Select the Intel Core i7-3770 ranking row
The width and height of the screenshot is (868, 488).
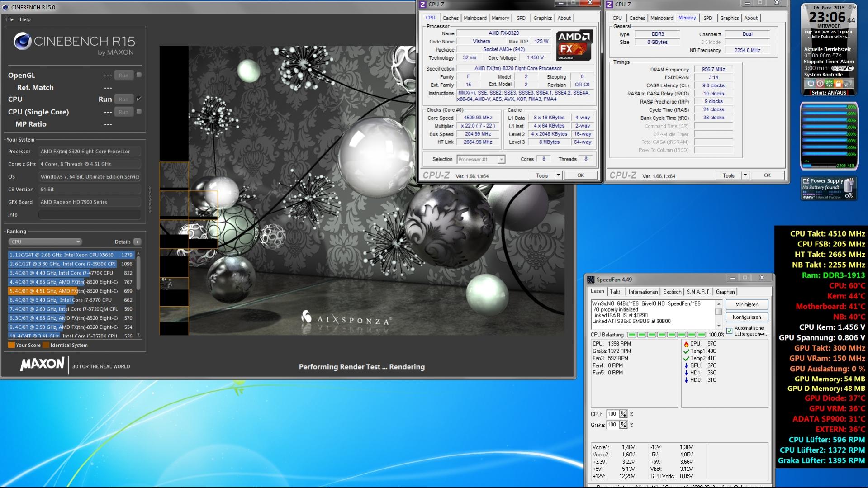pyautogui.click(x=71, y=300)
